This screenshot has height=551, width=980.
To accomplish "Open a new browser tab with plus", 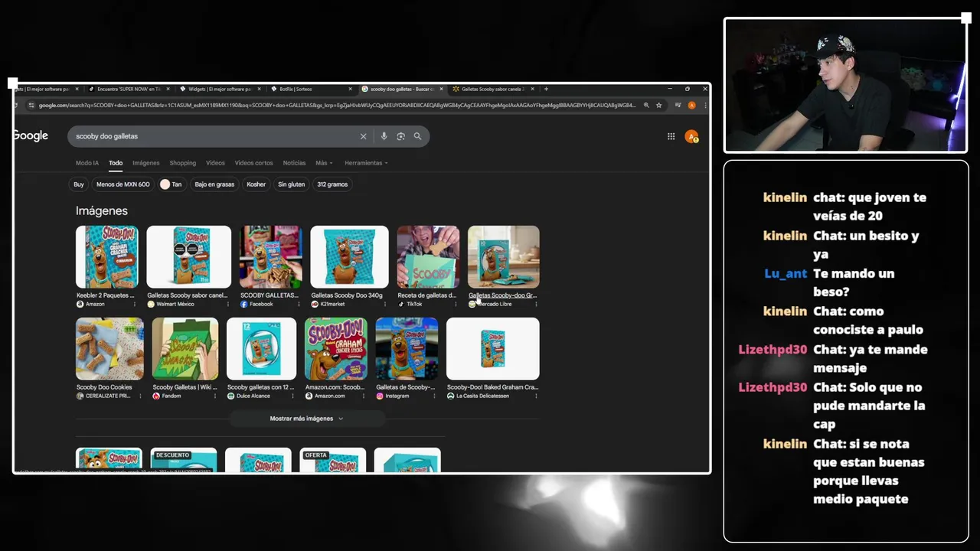I will click(546, 89).
